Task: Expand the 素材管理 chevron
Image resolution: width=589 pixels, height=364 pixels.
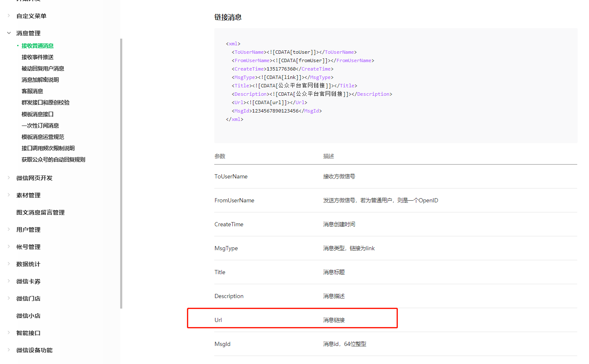Action: (8, 195)
